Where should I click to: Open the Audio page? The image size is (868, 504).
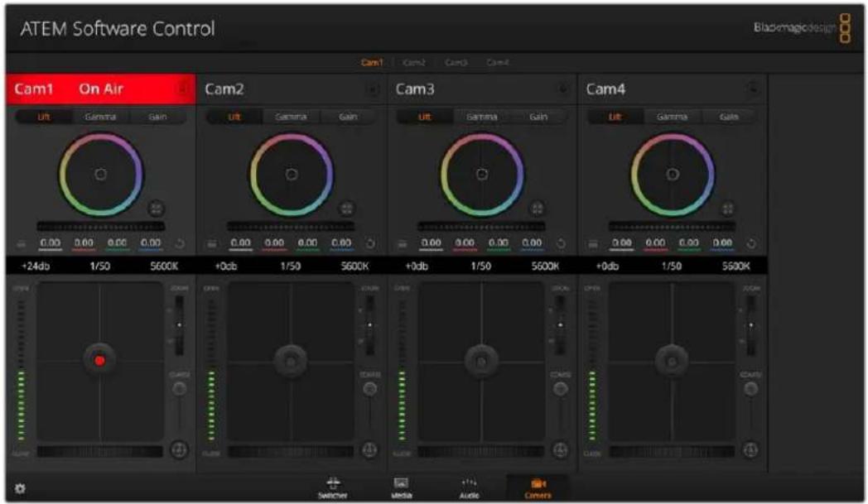point(470,488)
